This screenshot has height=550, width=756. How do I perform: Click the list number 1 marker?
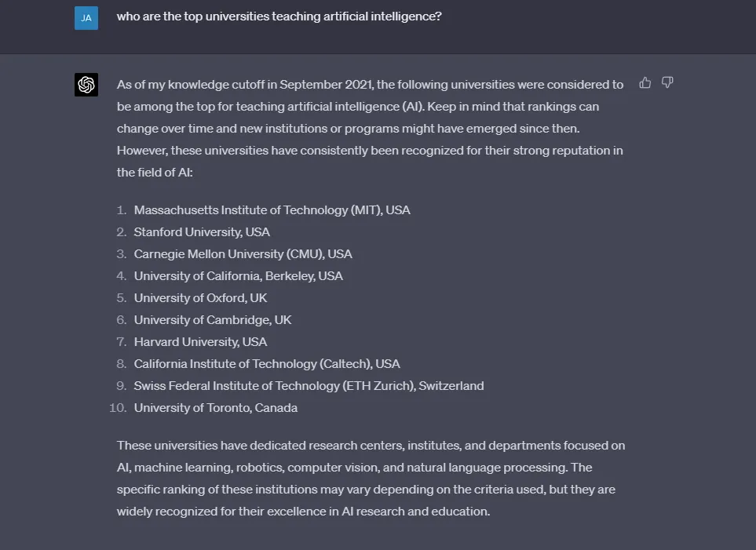(122, 210)
